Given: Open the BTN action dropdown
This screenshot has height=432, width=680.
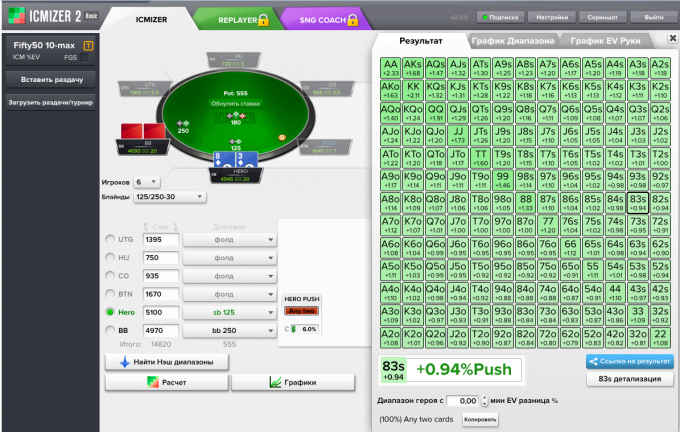Looking at the screenshot, I should click(x=229, y=294).
